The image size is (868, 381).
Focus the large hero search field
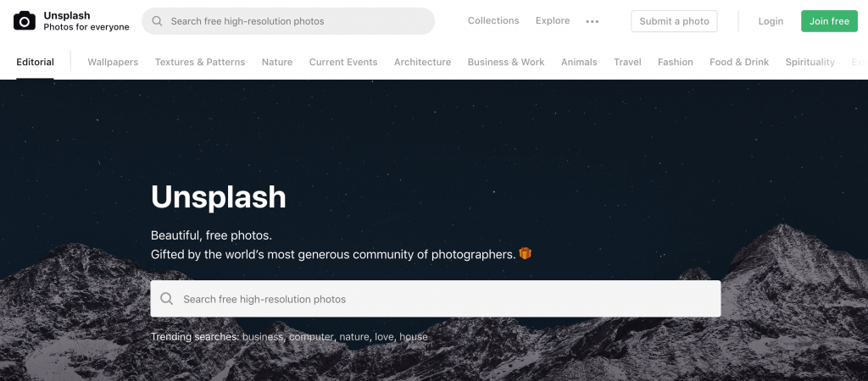pyautogui.click(x=436, y=299)
